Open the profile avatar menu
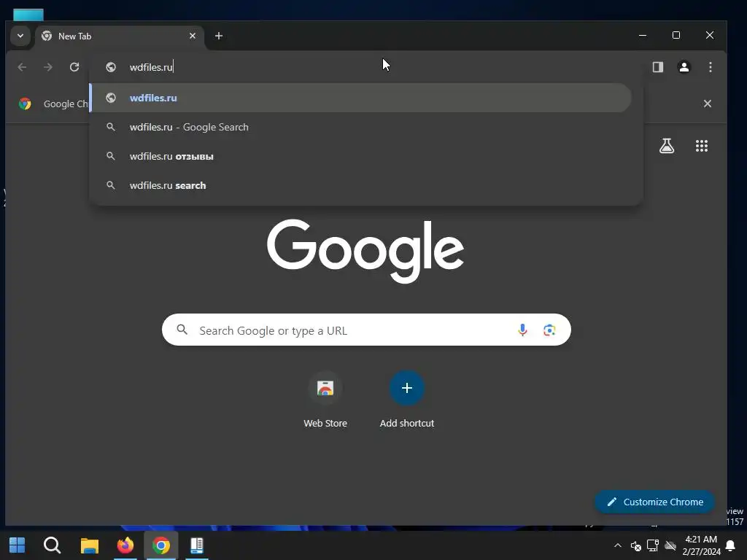The height and width of the screenshot is (560, 747). tap(684, 67)
